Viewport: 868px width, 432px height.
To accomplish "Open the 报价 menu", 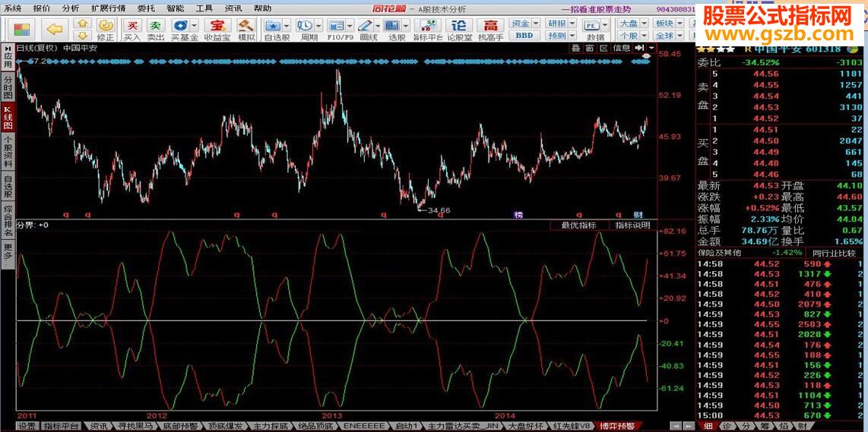I will (x=41, y=9).
